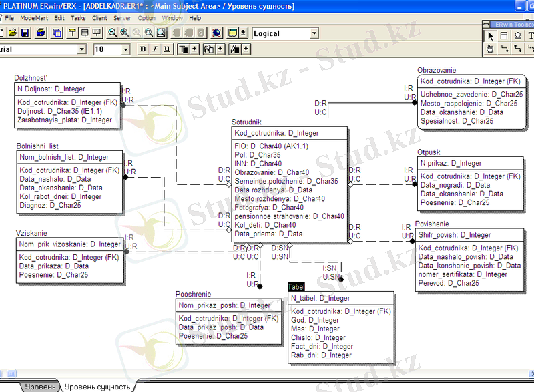Viewport: 534px width, 392px height.
Task: Expand the subject area list arrow
Action: pos(243,33)
